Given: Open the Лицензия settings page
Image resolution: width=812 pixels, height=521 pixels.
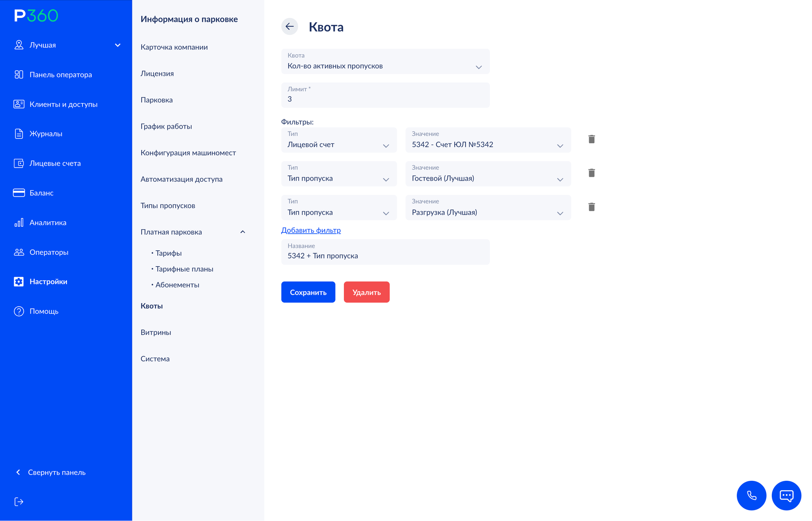Looking at the screenshot, I should point(157,73).
